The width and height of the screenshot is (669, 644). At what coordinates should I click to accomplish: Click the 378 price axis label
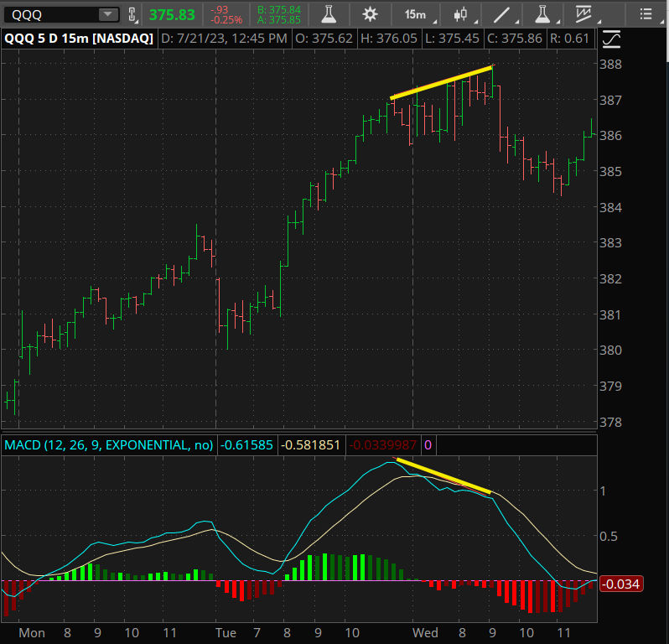tap(610, 422)
